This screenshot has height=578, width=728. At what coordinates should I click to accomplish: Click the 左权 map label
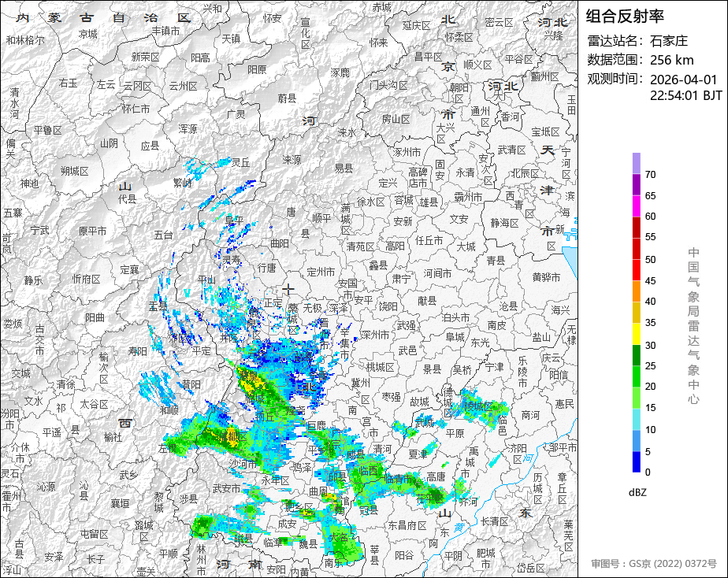pyautogui.click(x=168, y=448)
